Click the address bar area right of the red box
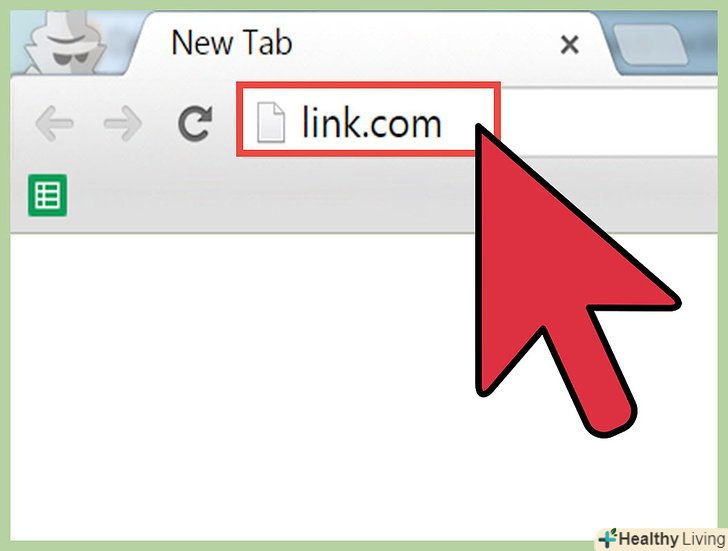 point(608,122)
